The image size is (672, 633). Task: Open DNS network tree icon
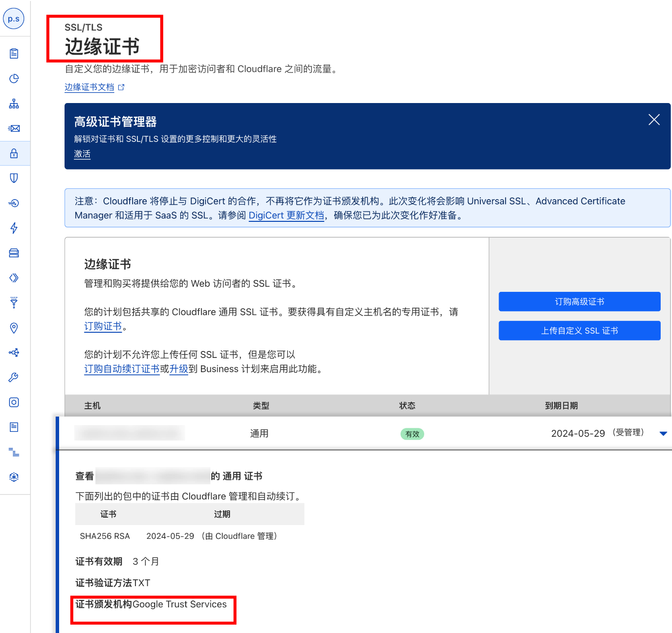click(x=14, y=104)
